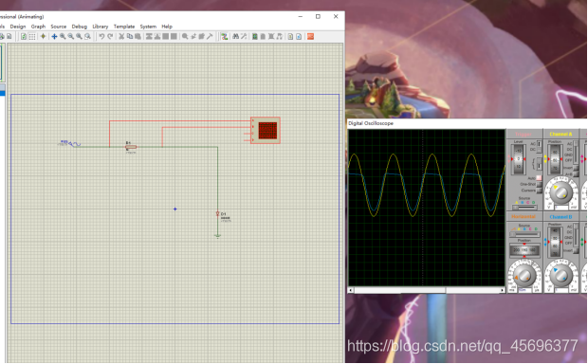Click the Search and Tag binoculars icon
The width and height of the screenshot is (588, 364).
click(x=235, y=36)
